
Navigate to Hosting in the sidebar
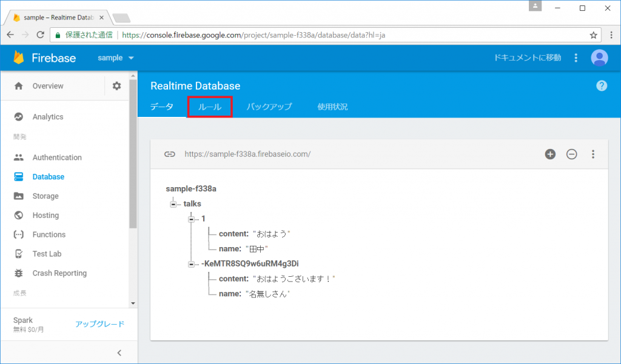[x=47, y=215]
